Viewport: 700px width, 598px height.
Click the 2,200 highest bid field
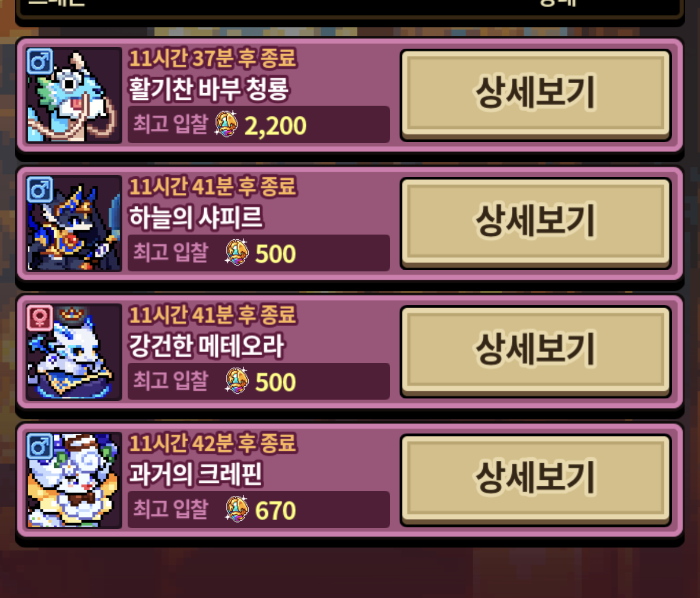tap(259, 125)
